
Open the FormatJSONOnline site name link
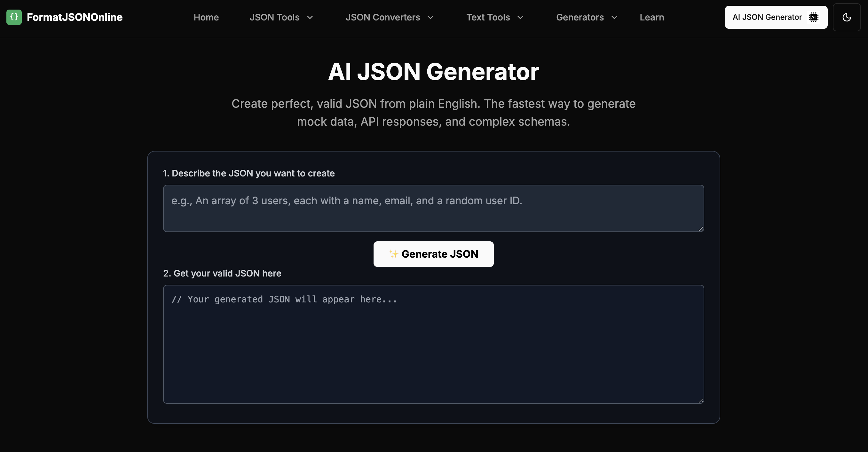coord(75,17)
